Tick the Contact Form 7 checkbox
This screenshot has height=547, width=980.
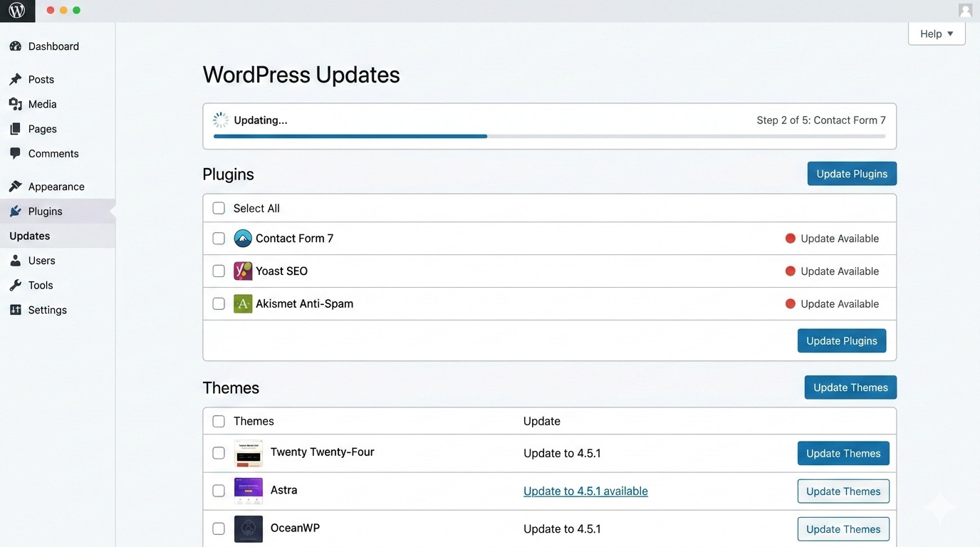point(219,239)
